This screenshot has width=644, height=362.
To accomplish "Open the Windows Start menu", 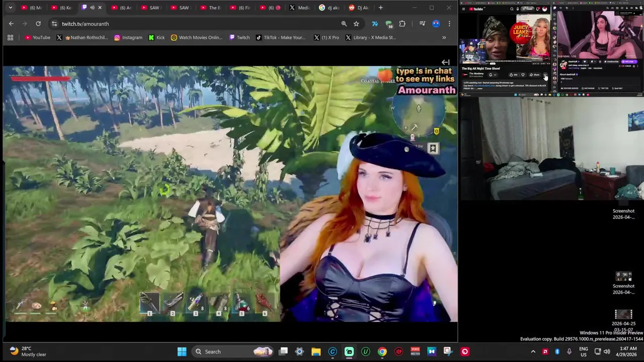I will pyautogui.click(x=182, y=351).
